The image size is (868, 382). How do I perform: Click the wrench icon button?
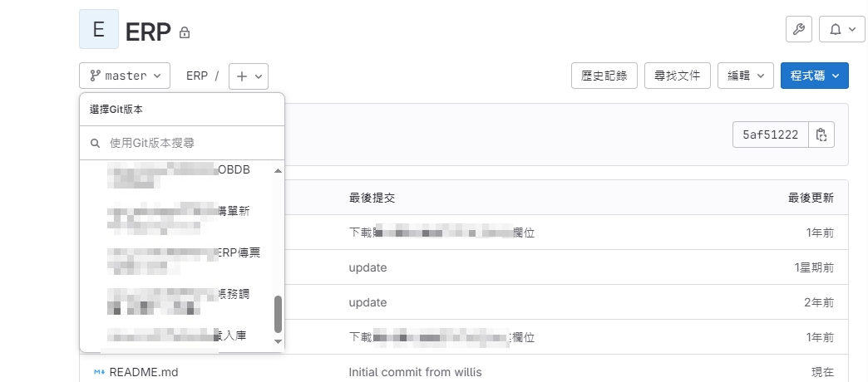coord(799,29)
